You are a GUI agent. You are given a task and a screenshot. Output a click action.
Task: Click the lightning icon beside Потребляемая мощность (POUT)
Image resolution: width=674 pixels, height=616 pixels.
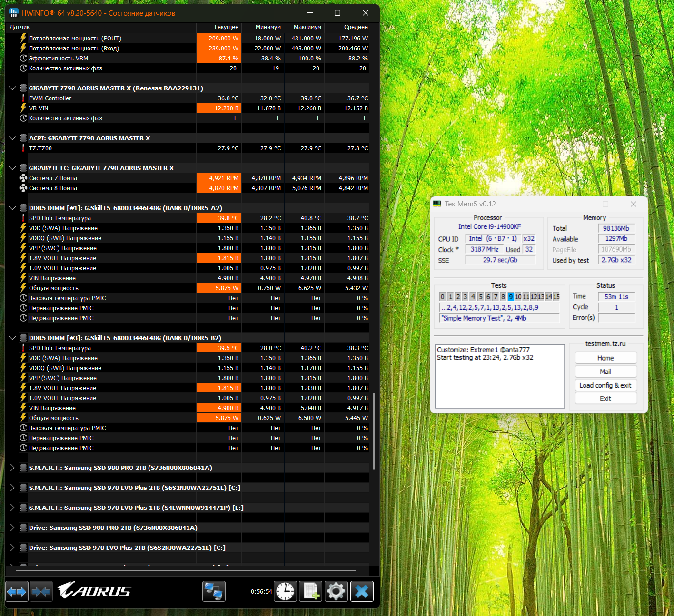pos(23,38)
